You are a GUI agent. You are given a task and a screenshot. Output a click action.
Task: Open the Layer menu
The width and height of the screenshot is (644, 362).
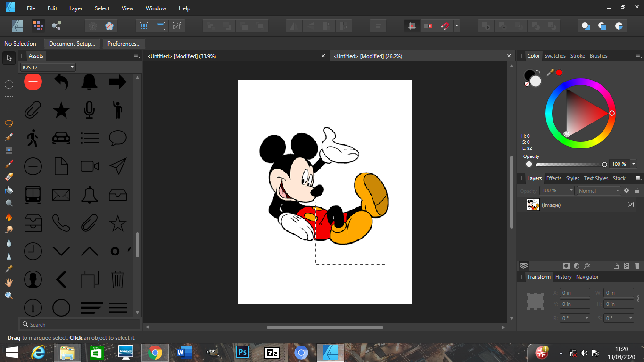tap(75, 8)
